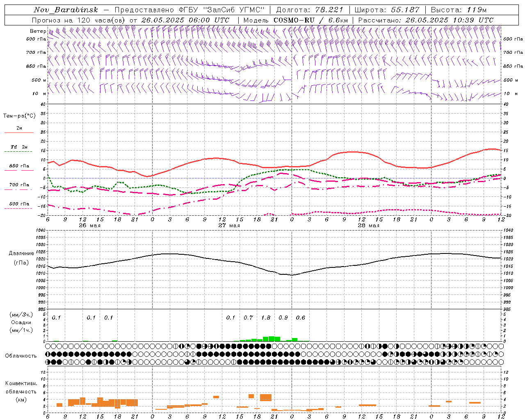Click the red line sample under '2м' legend
The height and width of the screenshot is (420, 525).
pos(19,132)
